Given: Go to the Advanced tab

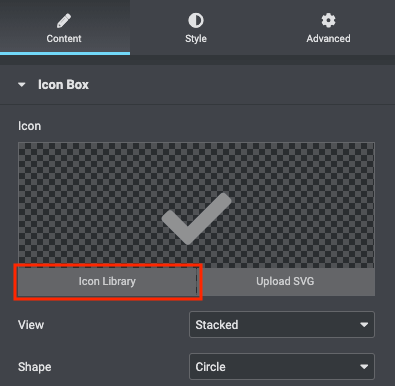Looking at the screenshot, I should [x=328, y=27].
